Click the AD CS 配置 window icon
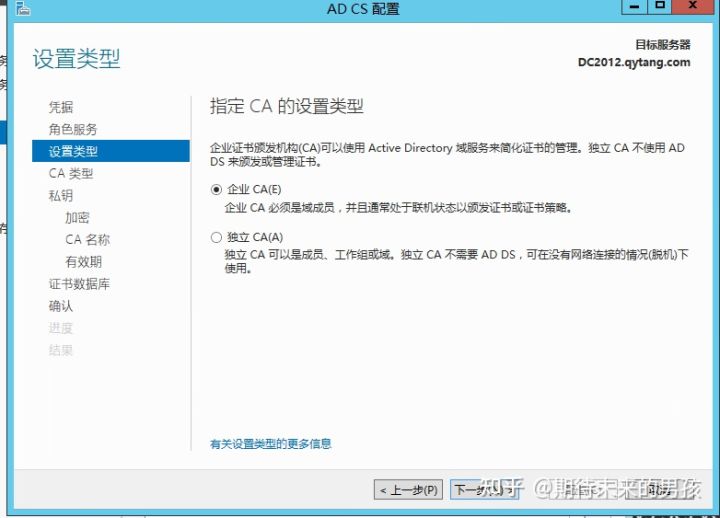Image resolution: width=720 pixels, height=518 pixels. coord(23,8)
